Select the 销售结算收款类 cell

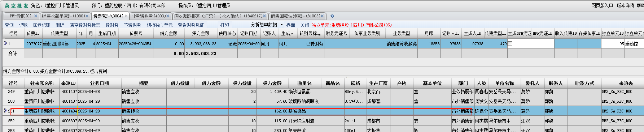click(x=401, y=44)
